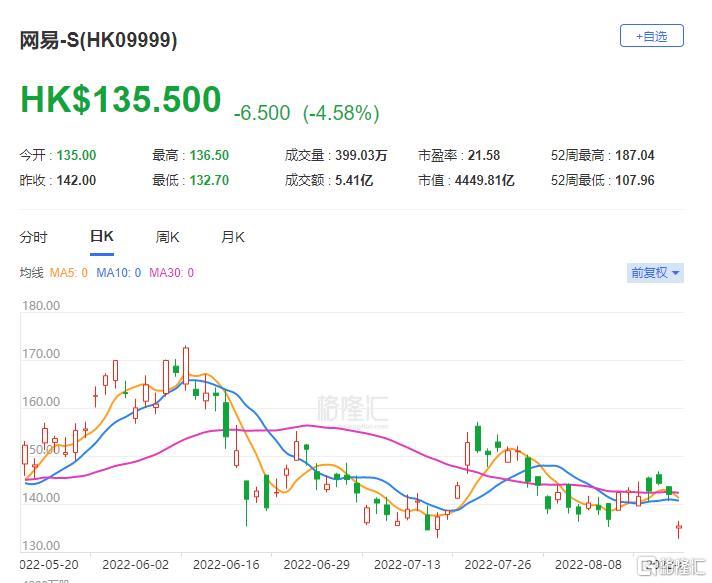
Task: Click the 2022-06-16 date axis label
Action: pyautogui.click(x=226, y=565)
